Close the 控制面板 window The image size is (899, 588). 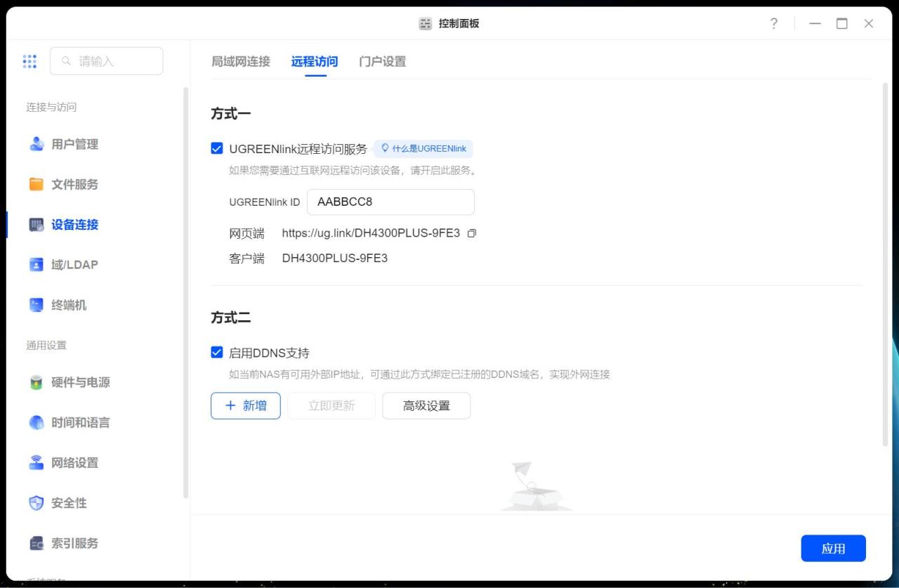click(x=869, y=23)
